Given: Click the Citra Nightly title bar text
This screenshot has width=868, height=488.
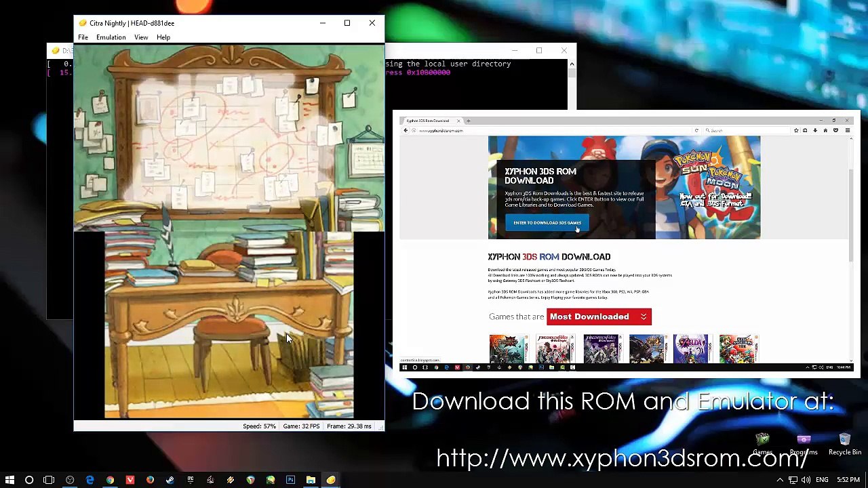Looking at the screenshot, I should [132, 23].
